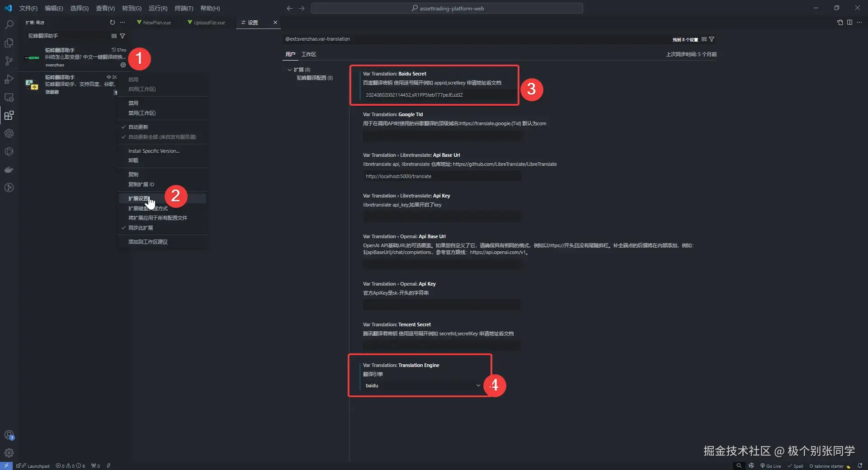868x470 pixels.
Task: Open the 文件(F) menu
Action: (x=28, y=8)
